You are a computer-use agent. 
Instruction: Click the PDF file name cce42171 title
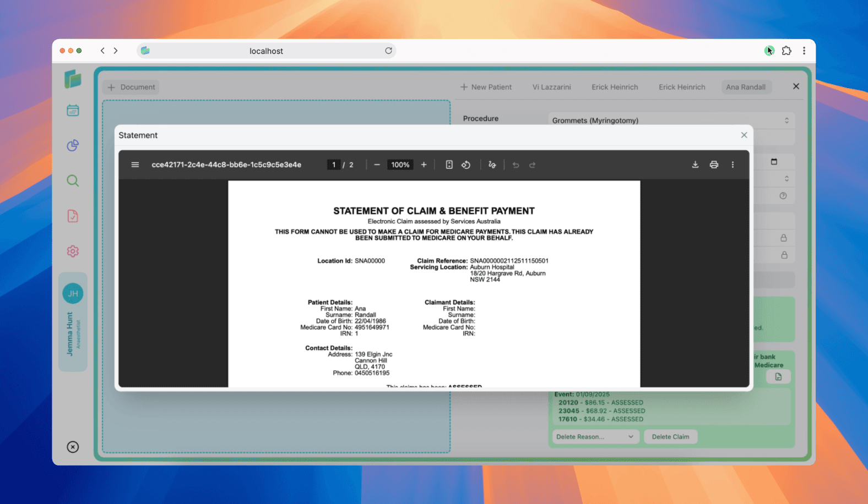(x=226, y=165)
